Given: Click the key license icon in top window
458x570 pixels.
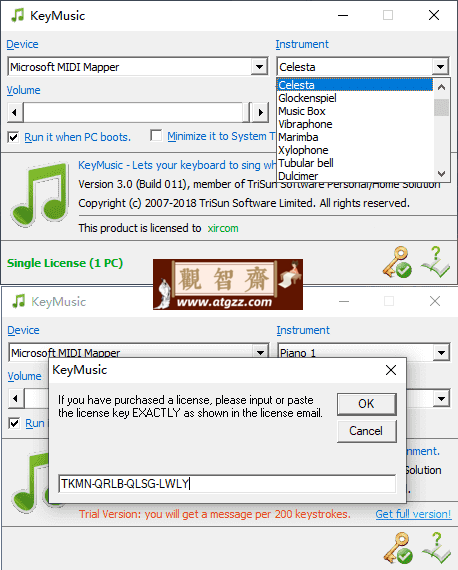Looking at the screenshot, I should point(397,263).
